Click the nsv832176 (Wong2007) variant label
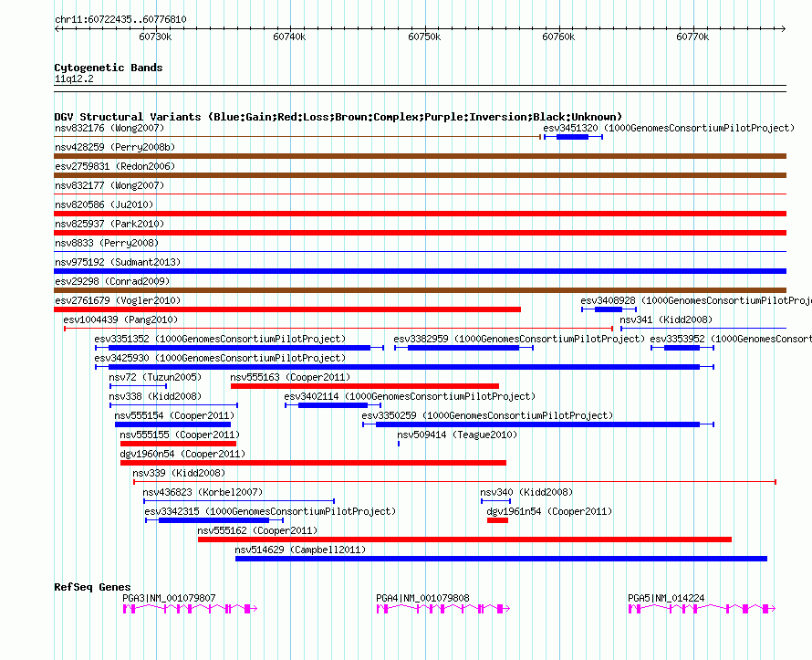 109,128
